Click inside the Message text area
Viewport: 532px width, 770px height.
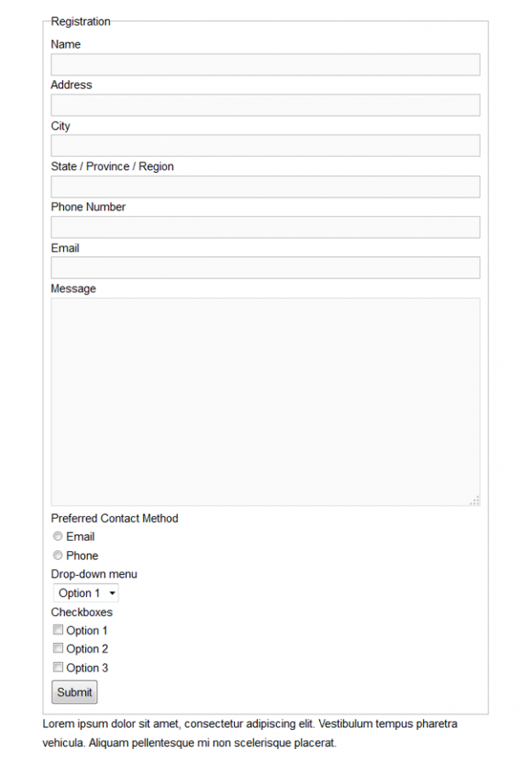[265, 401]
